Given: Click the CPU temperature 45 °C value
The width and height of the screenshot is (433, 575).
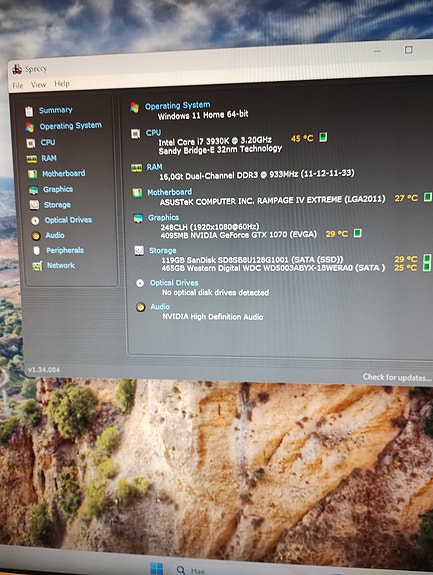Looking at the screenshot, I should click(x=302, y=139).
